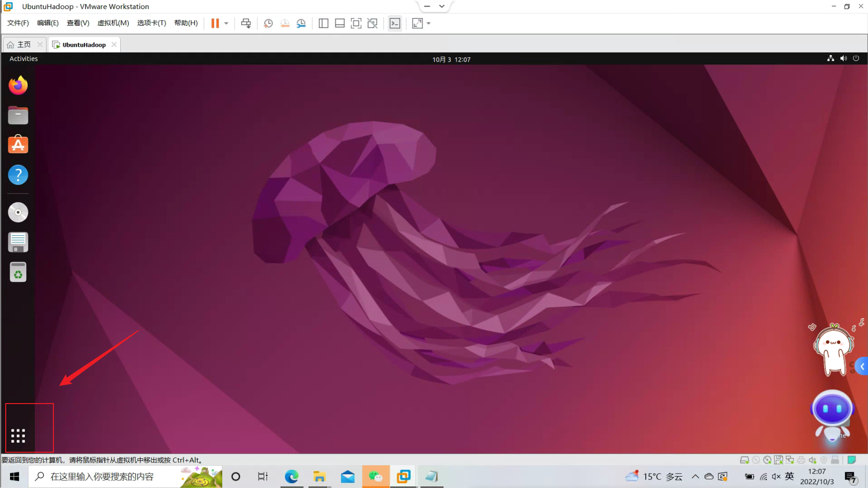Open the Ubuntu power menu
The width and height of the screenshot is (868, 488).
click(856, 58)
